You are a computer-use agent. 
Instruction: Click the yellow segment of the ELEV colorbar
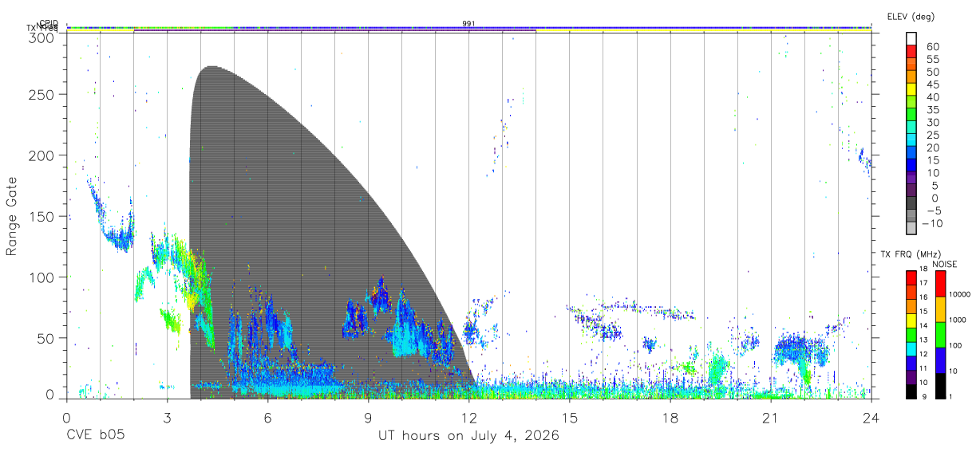[x=912, y=88]
